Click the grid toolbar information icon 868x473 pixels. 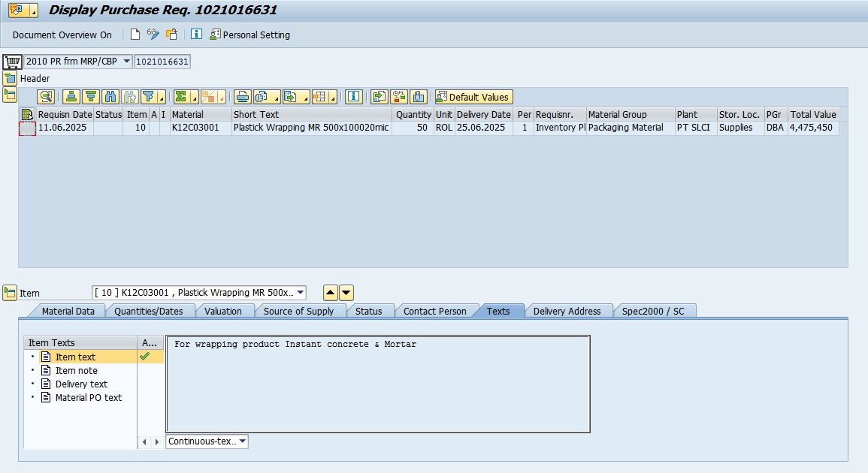353,97
